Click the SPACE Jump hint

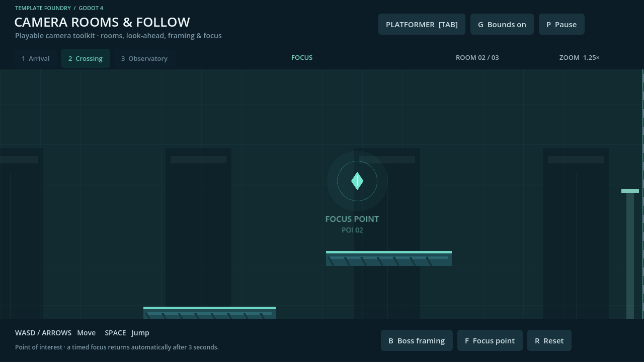[127, 333]
